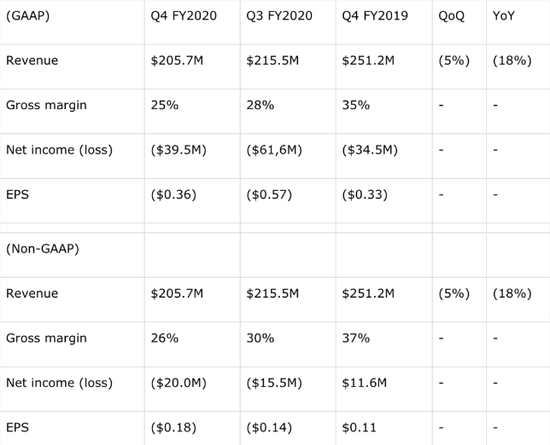Select the QoQ column header
Screen dimensions: 550x445
451,16
